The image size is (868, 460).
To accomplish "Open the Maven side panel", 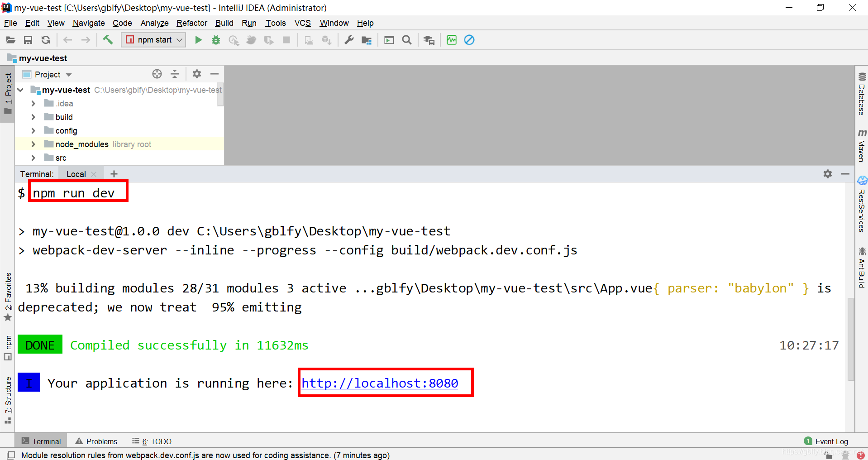I will pyautogui.click(x=862, y=146).
